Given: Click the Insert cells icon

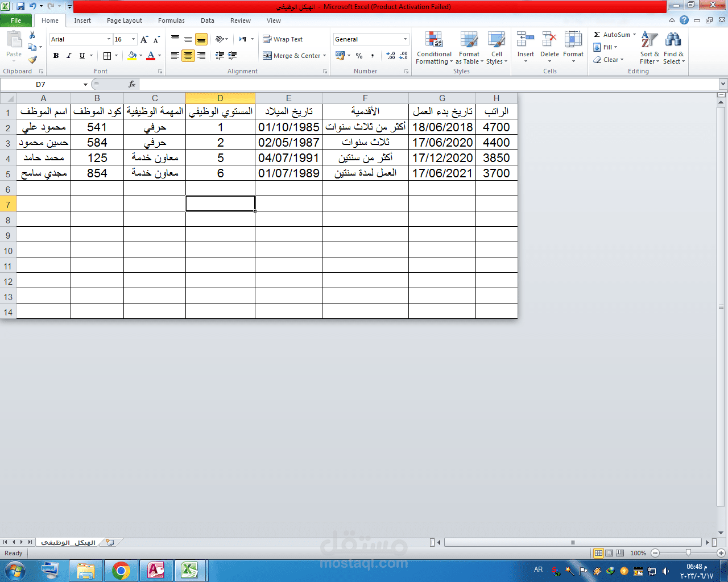Looking at the screenshot, I should [x=526, y=39].
